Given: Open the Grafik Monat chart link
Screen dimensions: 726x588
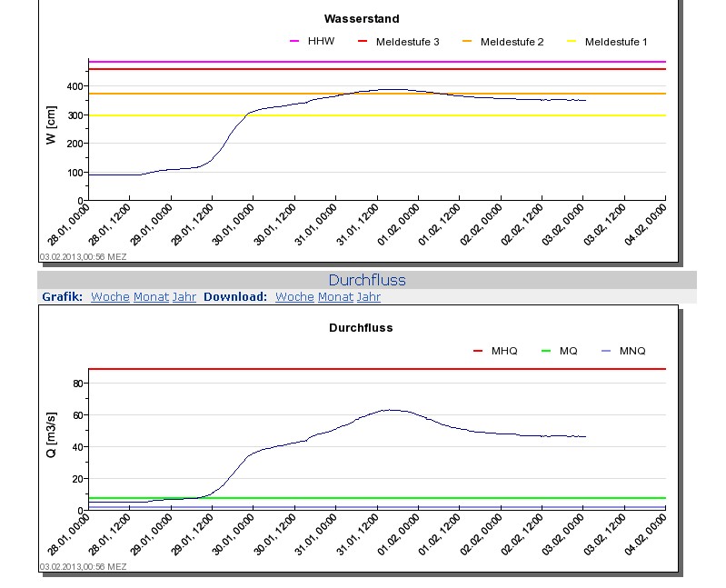Looking at the screenshot, I should 151,297.
